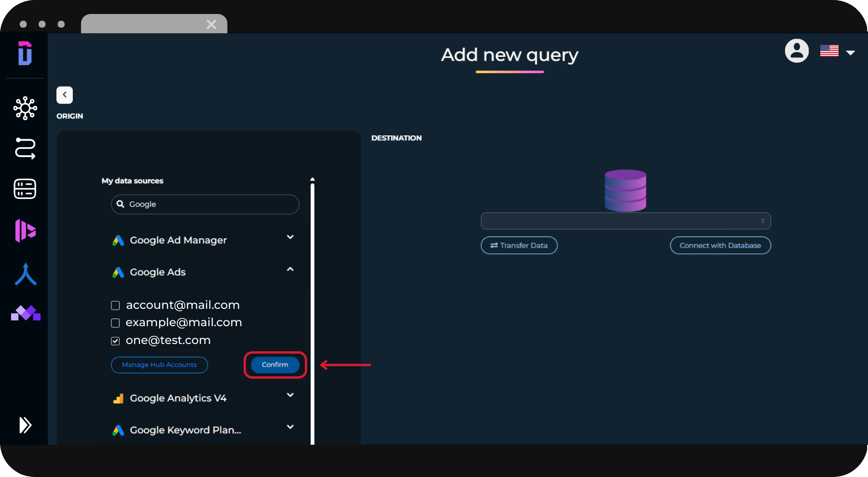Open the pink play-panel sidebar icon

click(x=25, y=230)
